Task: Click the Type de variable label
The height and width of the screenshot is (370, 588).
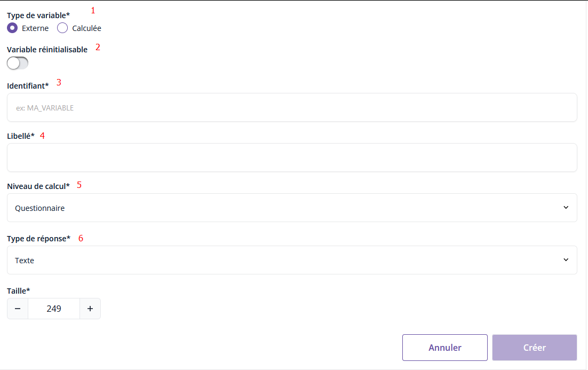Action: coord(38,15)
